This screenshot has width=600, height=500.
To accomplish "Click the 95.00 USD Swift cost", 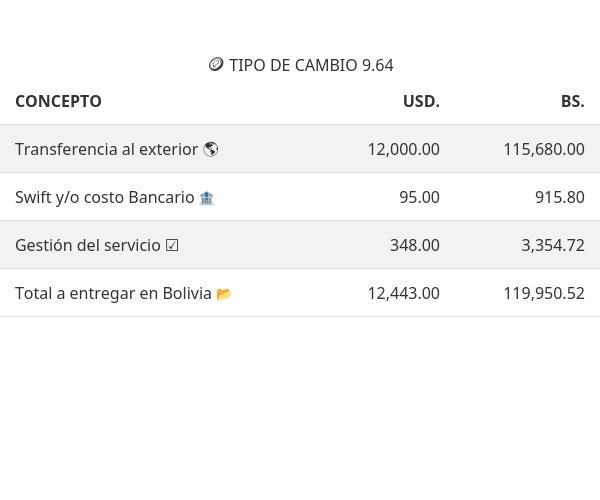I will [x=419, y=197].
